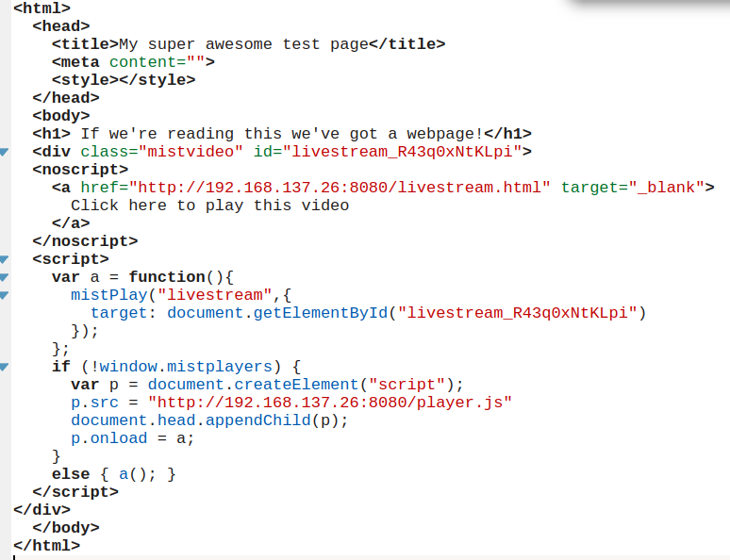Screen dimensions: 730x560
Task: Click the empty style tag line
Action: click(x=124, y=80)
